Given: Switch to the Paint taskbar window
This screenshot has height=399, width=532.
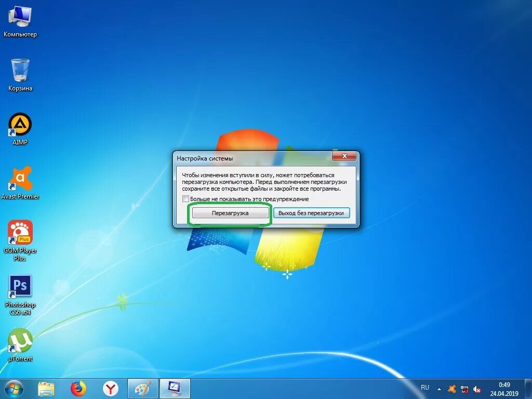Looking at the screenshot, I should click(142, 389).
